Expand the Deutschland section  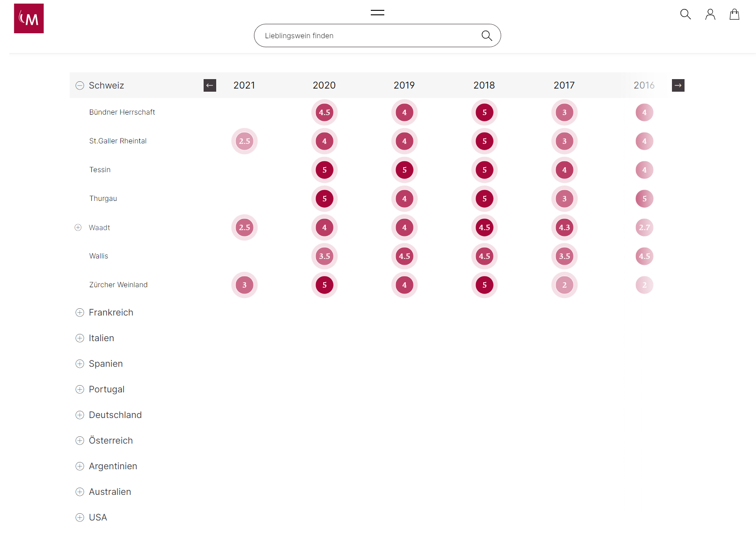coord(80,415)
